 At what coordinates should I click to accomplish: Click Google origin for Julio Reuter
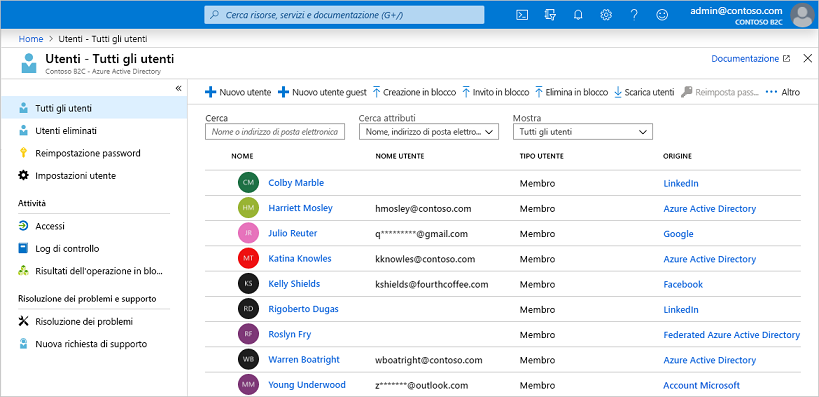coord(678,233)
